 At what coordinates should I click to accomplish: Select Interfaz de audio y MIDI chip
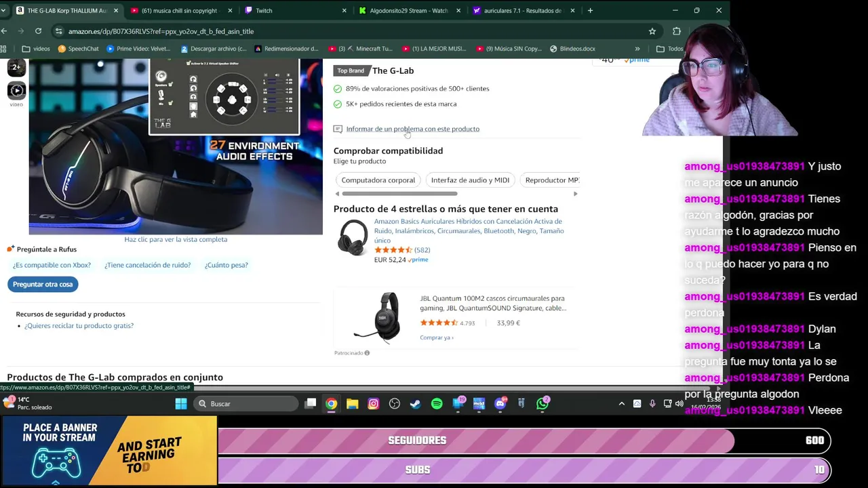(x=470, y=180)
